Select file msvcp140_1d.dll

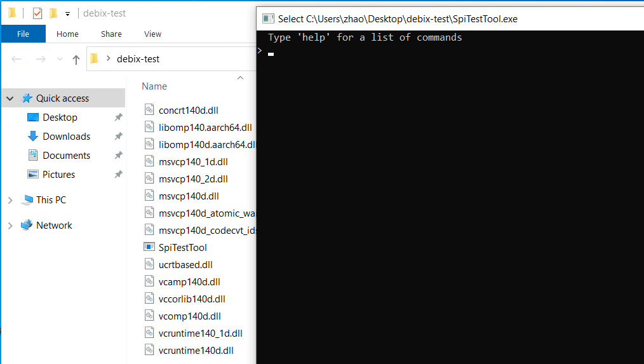193,162
